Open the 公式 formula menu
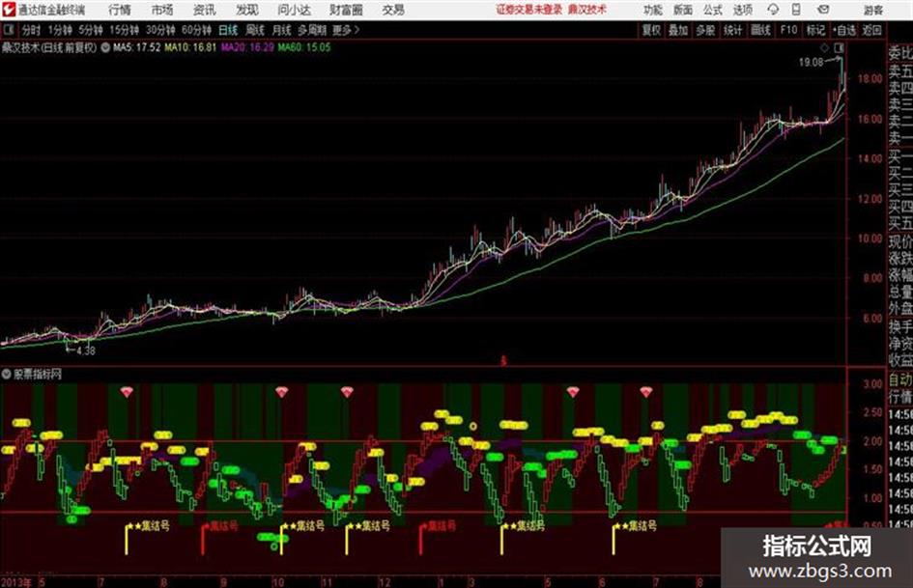The width and height of the screenshot is (913, 588). (x=712, y=10)
